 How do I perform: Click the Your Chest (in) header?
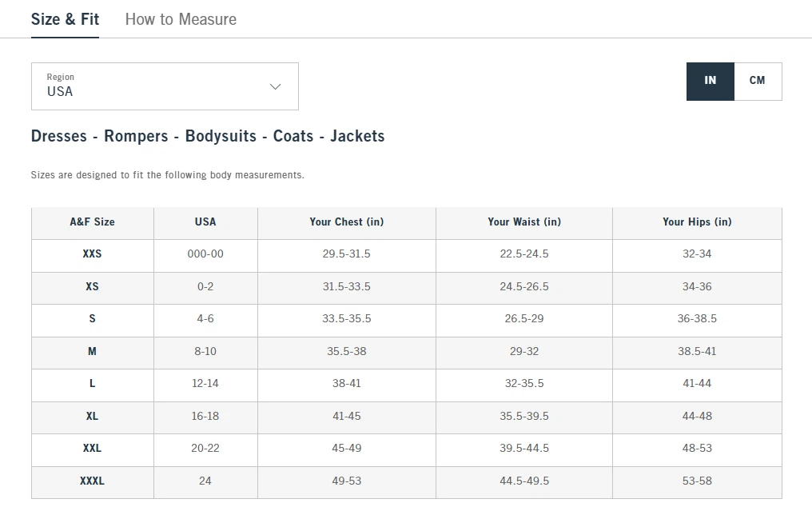coord(346,222)
